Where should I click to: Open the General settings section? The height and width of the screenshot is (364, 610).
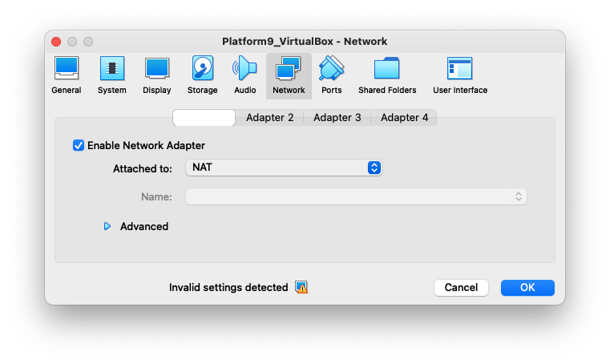66,75
